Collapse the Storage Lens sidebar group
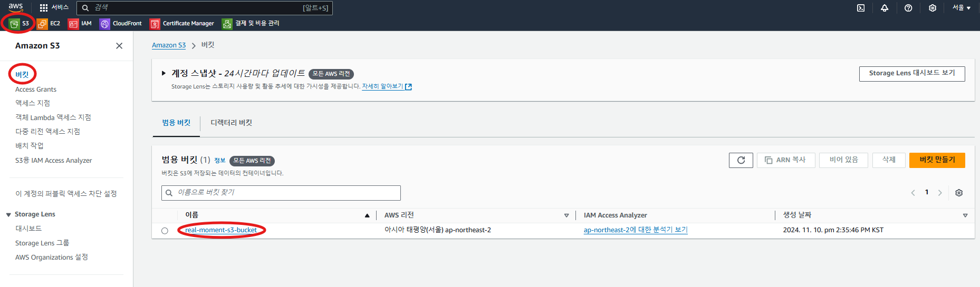The height and width of the screenshot is (287, 980). (8, 215)
